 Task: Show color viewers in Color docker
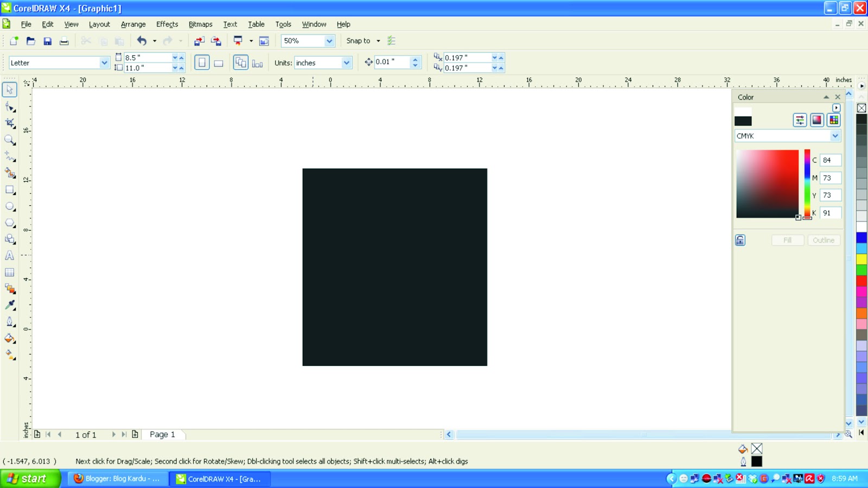(x=816, y=120)
